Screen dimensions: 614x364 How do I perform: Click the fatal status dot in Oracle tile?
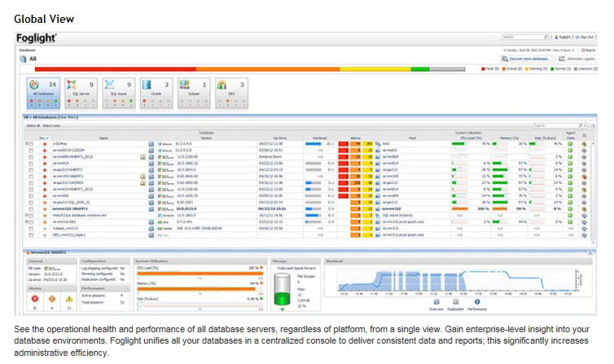tap(144, 101)
